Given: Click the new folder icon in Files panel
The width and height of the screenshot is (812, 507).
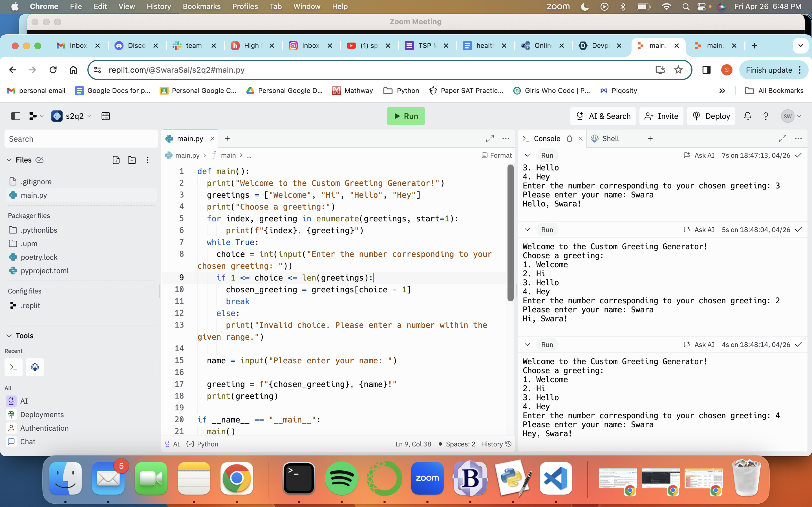Looking at the screenshot, I should [132, 160].
